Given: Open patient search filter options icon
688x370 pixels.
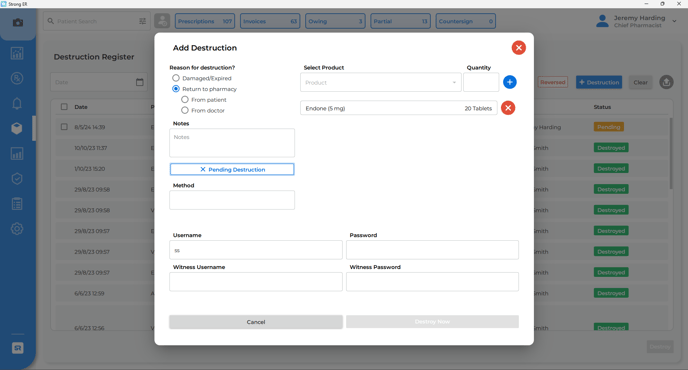Looking at the screenshot, I should point(143,21).
